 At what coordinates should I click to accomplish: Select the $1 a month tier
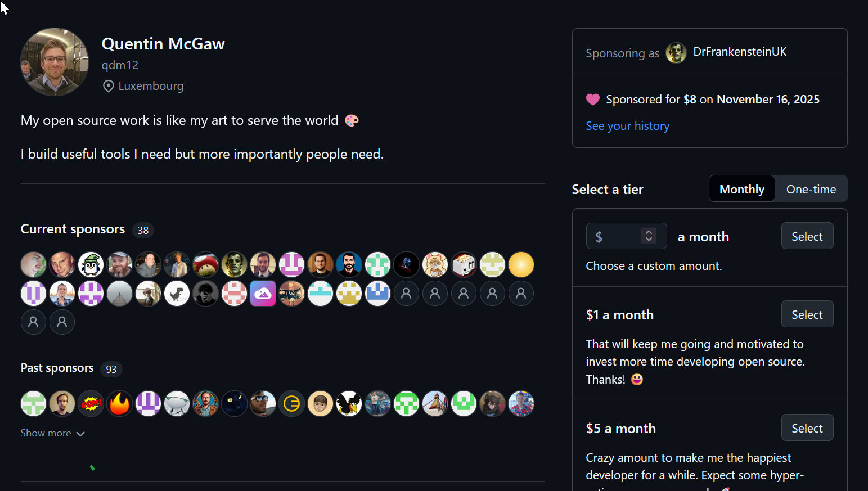(x=807, y=314)
